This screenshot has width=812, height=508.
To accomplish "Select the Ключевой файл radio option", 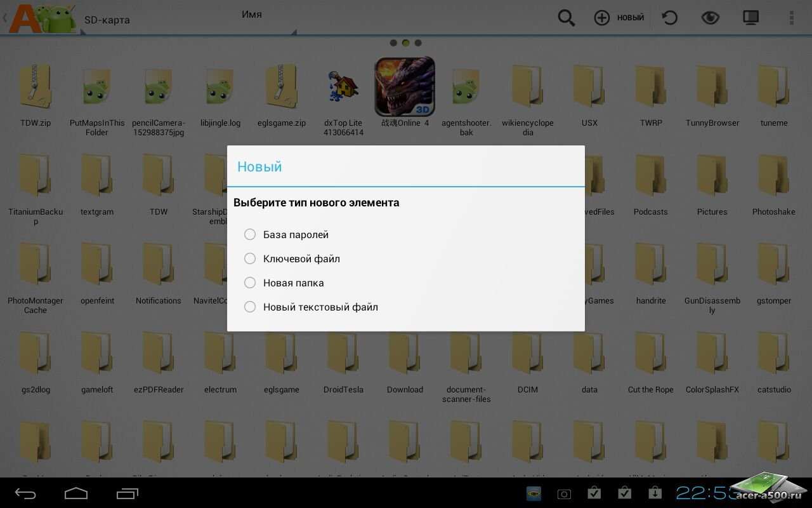I will tap(250, 259).
